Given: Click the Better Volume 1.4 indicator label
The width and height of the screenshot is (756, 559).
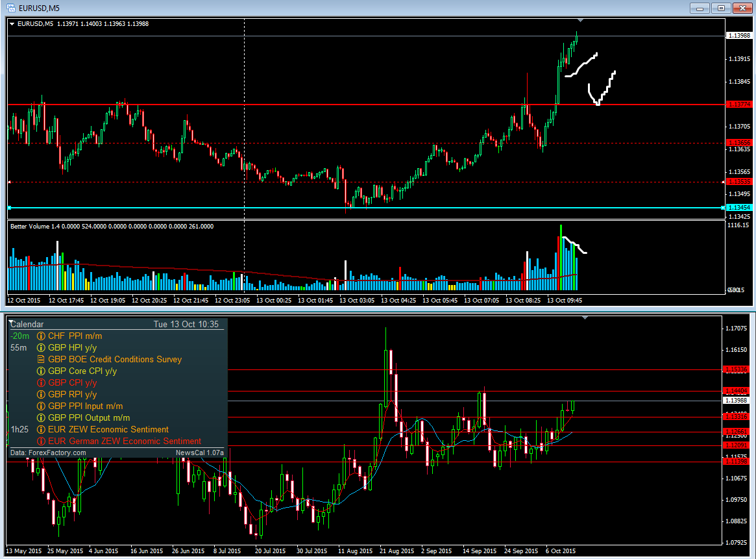Looking at the screenshot, I should tap(112, 226).
